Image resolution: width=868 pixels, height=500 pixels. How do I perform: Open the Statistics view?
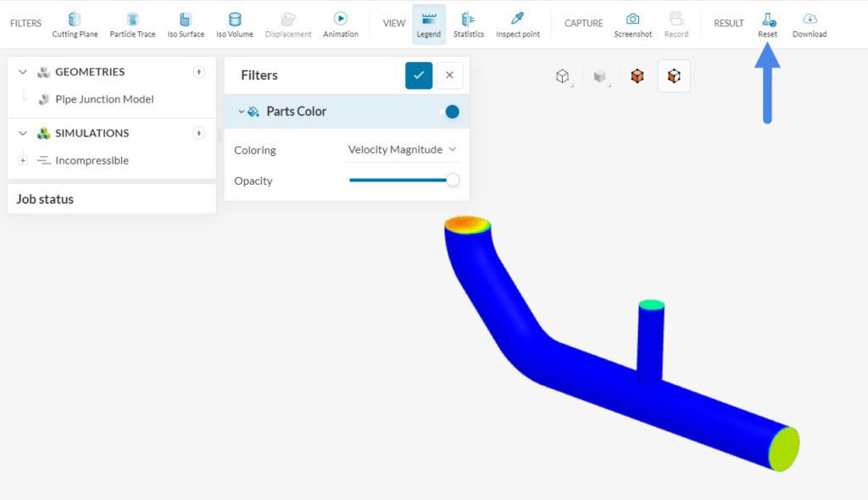point(468,24)
